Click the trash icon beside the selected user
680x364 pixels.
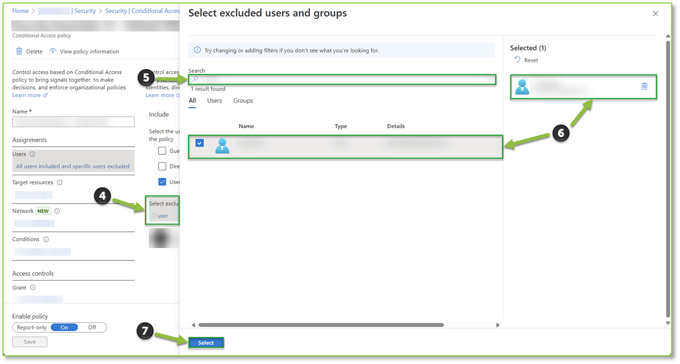pyautogui.click(x=644, y=86)
